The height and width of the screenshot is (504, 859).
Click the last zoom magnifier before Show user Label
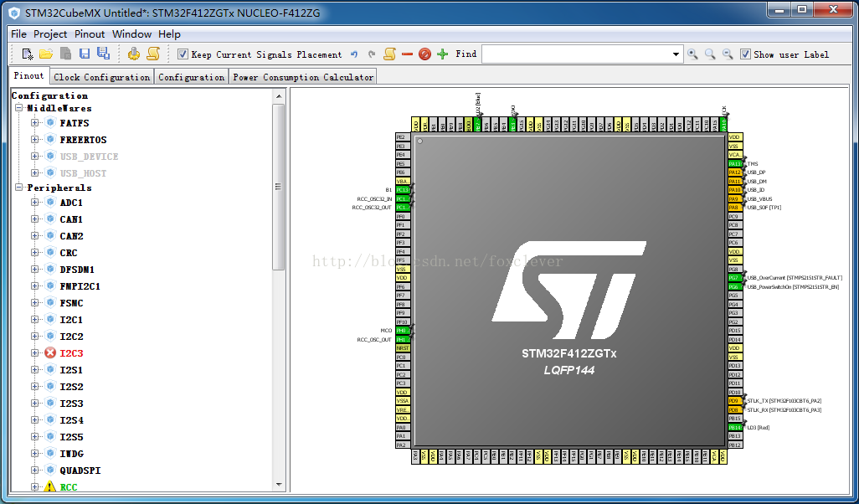click(728, 54)
